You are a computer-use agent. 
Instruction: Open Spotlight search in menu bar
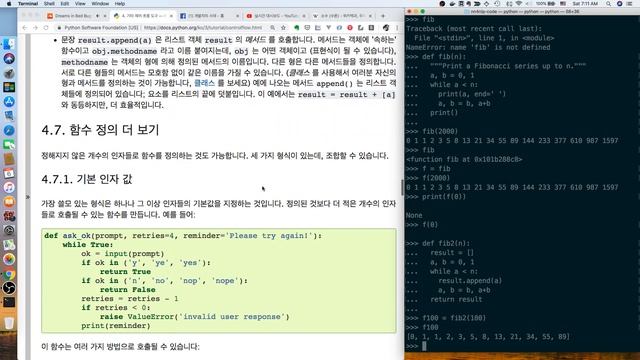pos(608,3)
